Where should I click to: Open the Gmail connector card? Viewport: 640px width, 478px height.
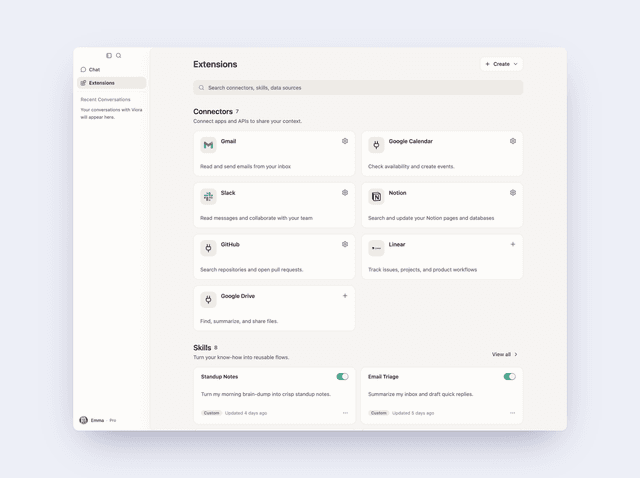pyautogui.click(x=274, y=153)
